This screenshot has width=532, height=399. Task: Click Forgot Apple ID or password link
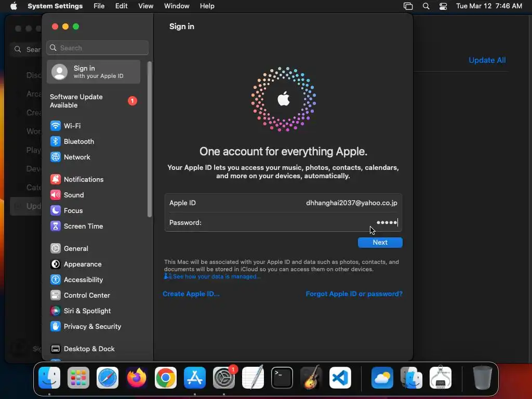coord(354,294)
